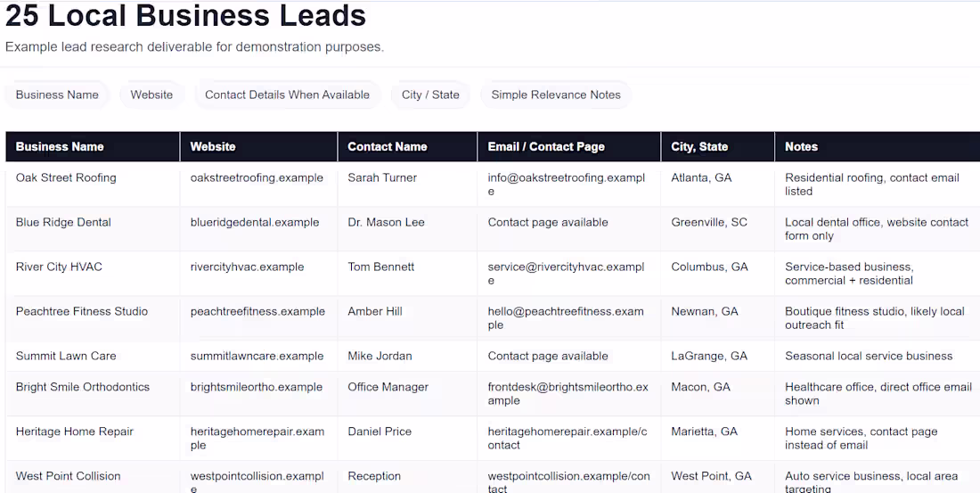Click the "Contact Details When Available" pill

[x=287, y=94]
